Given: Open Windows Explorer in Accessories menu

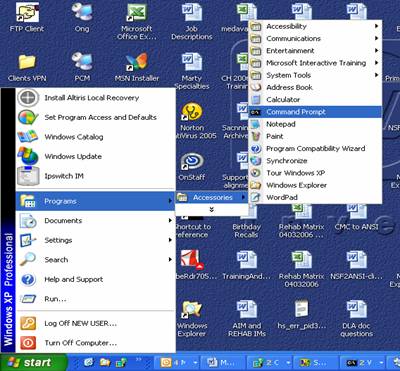Looking at the screenshot, I should [x=315, y=185].
